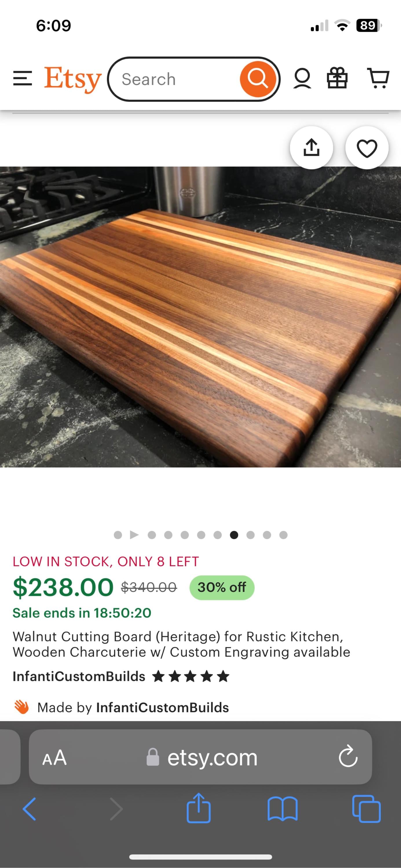Viewport: 401px width, 868px height.
Task: View the shopping cart
Action: click(378, 78)
